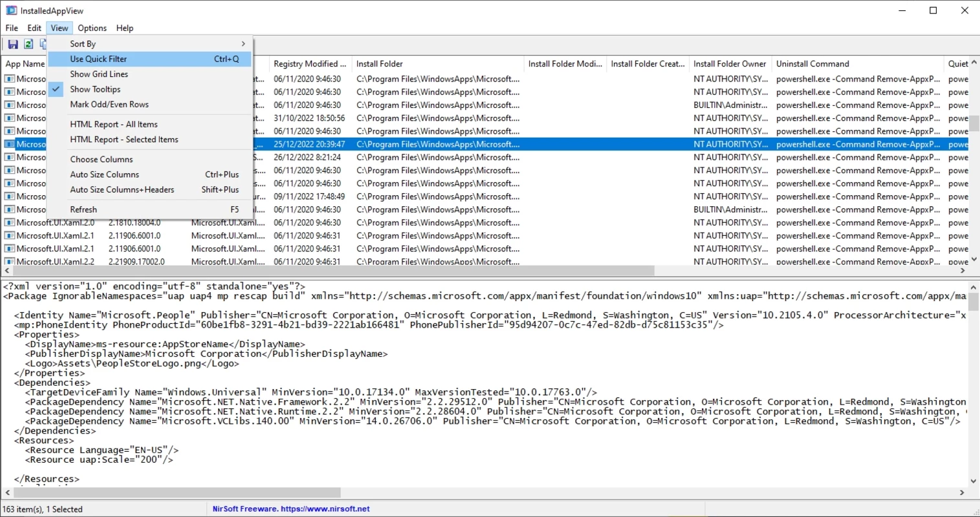This screenshot has height=517, width=980.
Task: Click the Identity Name="Microsoft.People" XML line
Action: point(490,315)
